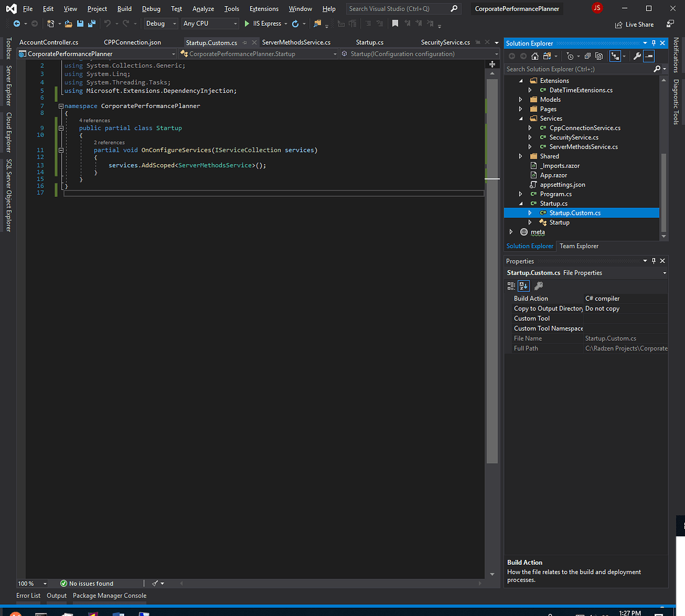Click the Navigate Backward toolbar arrow
Viewport: 685px width, 616px height.
click(17, 23)
